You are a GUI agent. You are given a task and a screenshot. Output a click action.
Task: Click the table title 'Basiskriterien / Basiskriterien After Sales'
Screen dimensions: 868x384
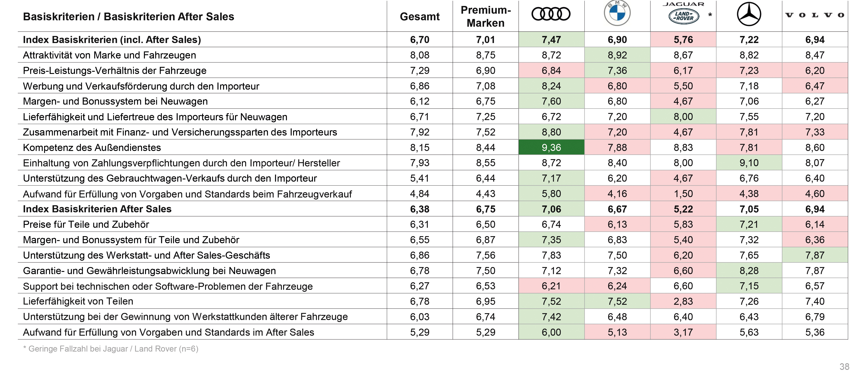click(128, 17)
